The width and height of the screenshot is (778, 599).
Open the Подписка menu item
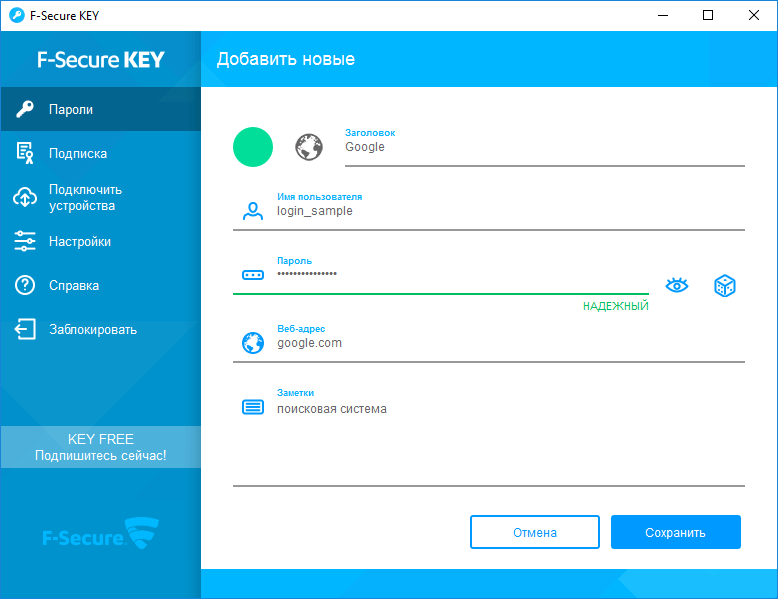101,153
